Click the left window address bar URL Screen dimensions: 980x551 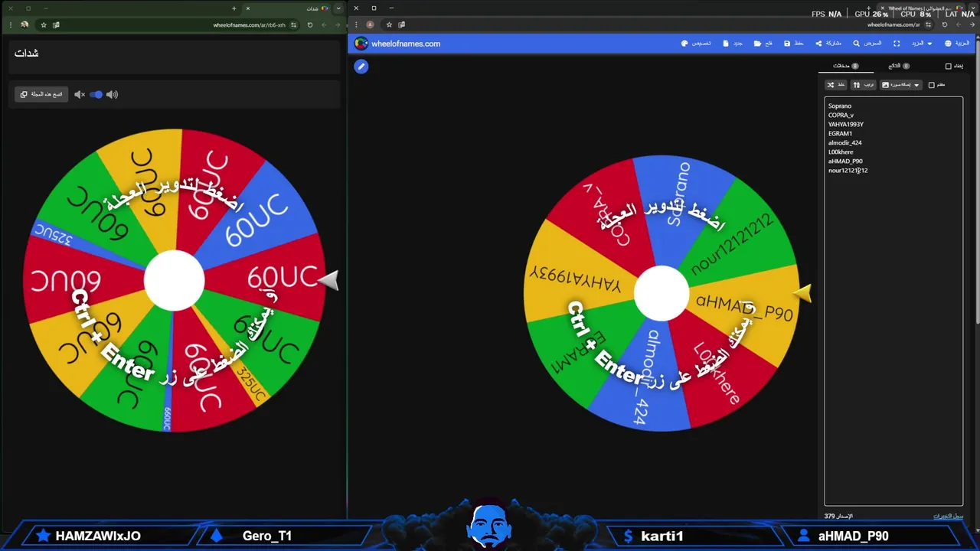tap(249, 24)
